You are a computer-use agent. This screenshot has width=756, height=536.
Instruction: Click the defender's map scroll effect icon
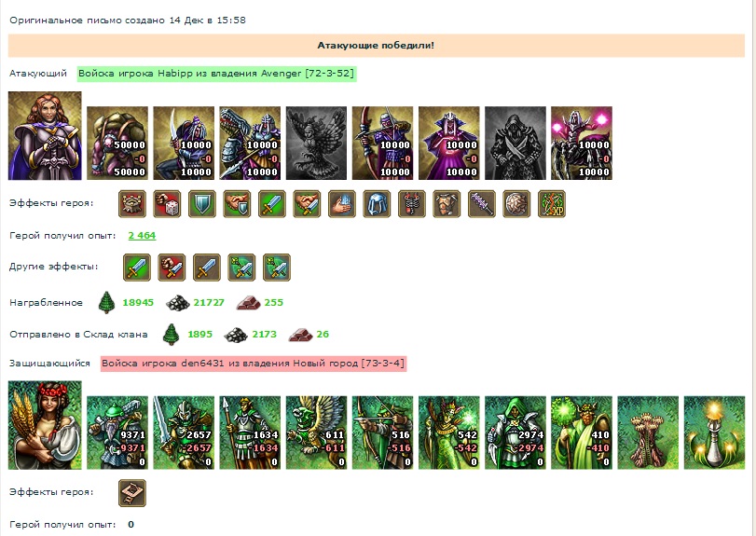(132, 492)
